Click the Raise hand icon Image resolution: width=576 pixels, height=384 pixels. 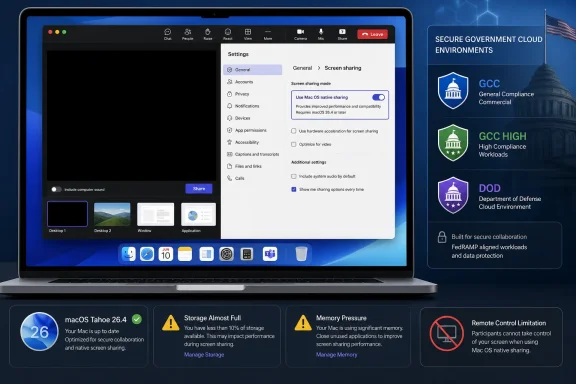click(x=208, y=34)
